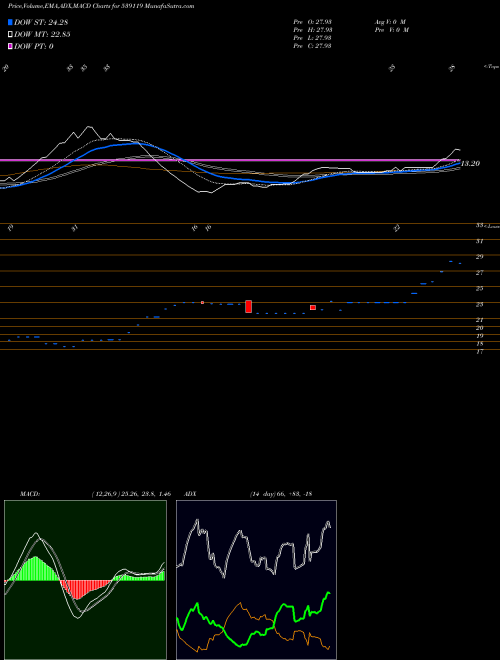Click the 'Pre C: 27.93' value

point(313,46)
